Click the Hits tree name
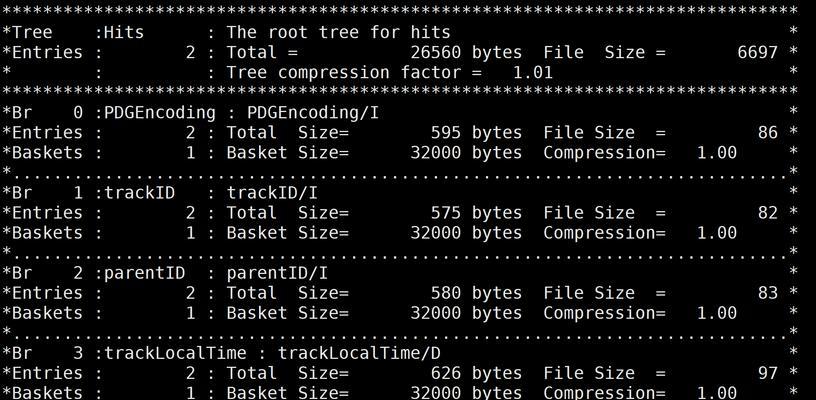The width and height of the screenshot is (816, 400). 124,32
